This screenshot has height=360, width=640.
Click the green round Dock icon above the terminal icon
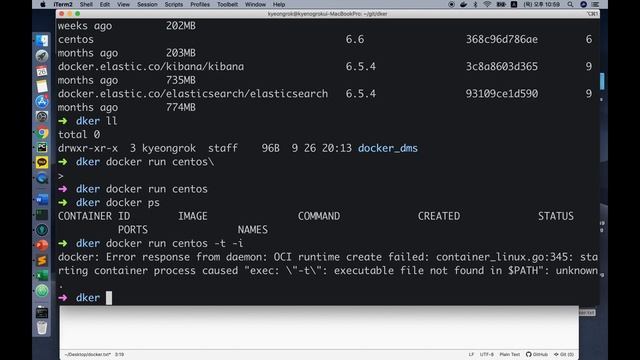point(42,291)
